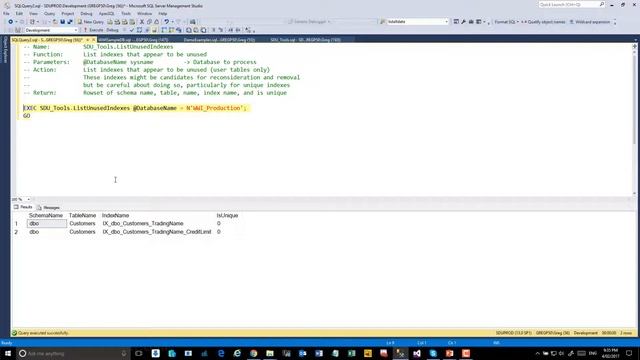Click the Save All icon
The image size is (640, 360).
click(70, 22)
